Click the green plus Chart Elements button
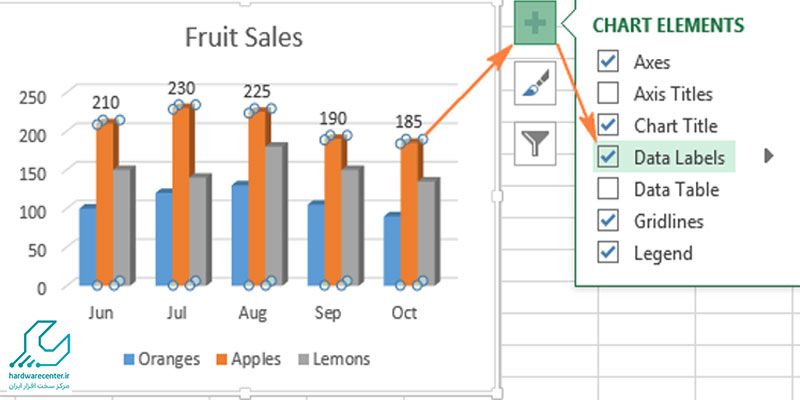 point(535,23)
